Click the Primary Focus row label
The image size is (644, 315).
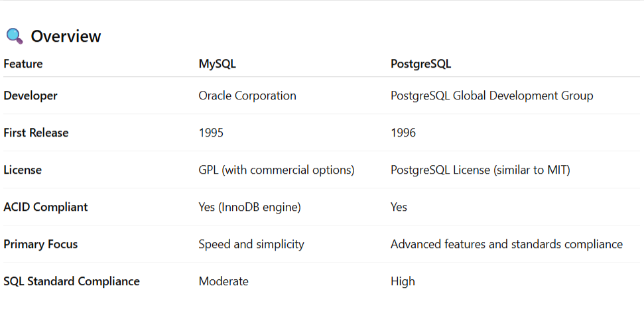tap(40, 244)
